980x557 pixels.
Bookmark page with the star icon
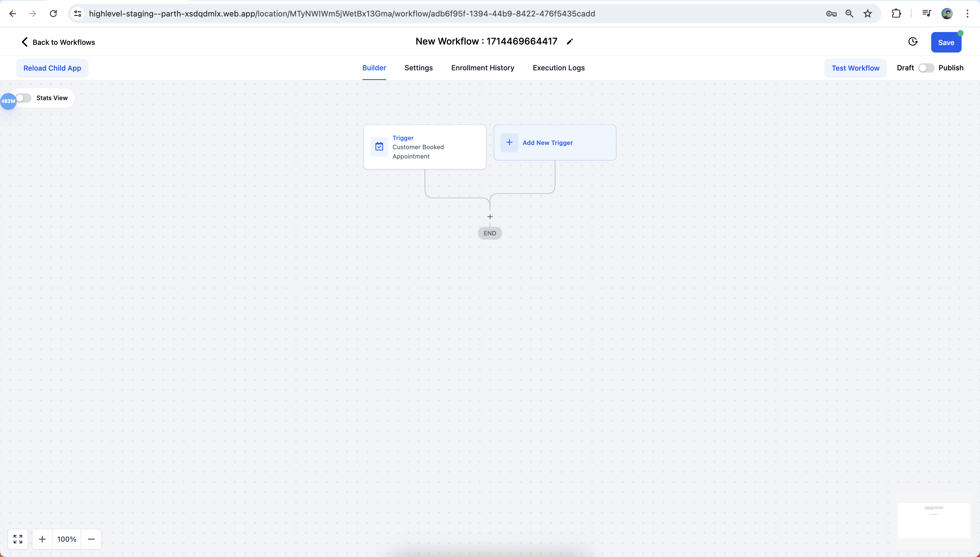point(867,14)
